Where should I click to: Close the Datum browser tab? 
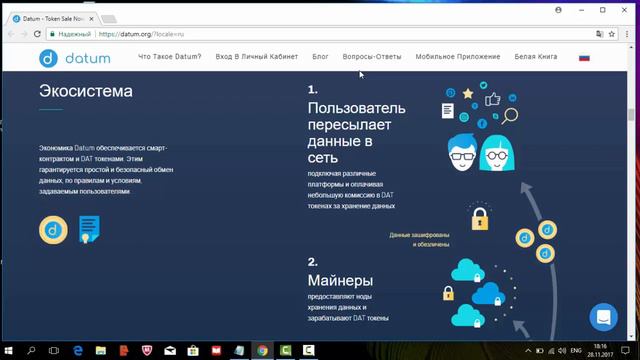[91, 19]
